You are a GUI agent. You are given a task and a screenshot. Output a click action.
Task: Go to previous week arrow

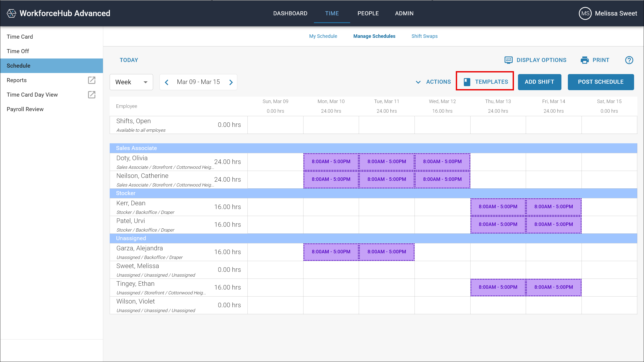[x=167, y=82]
